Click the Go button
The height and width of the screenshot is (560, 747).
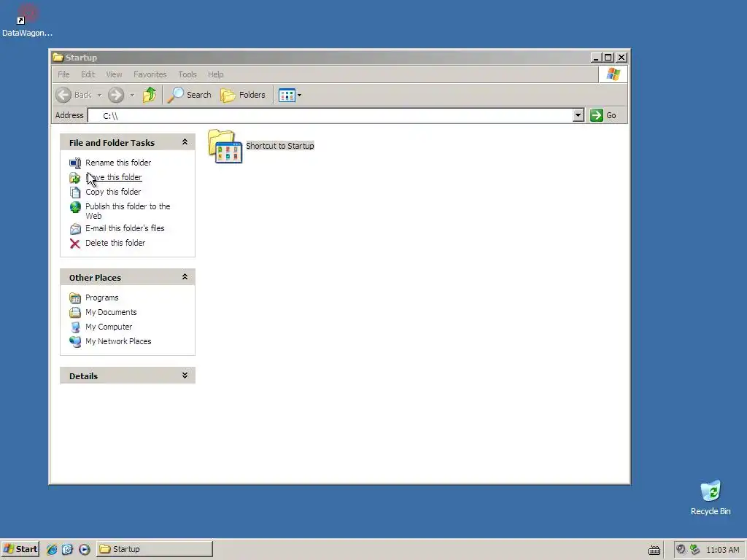tap(603, 115)
